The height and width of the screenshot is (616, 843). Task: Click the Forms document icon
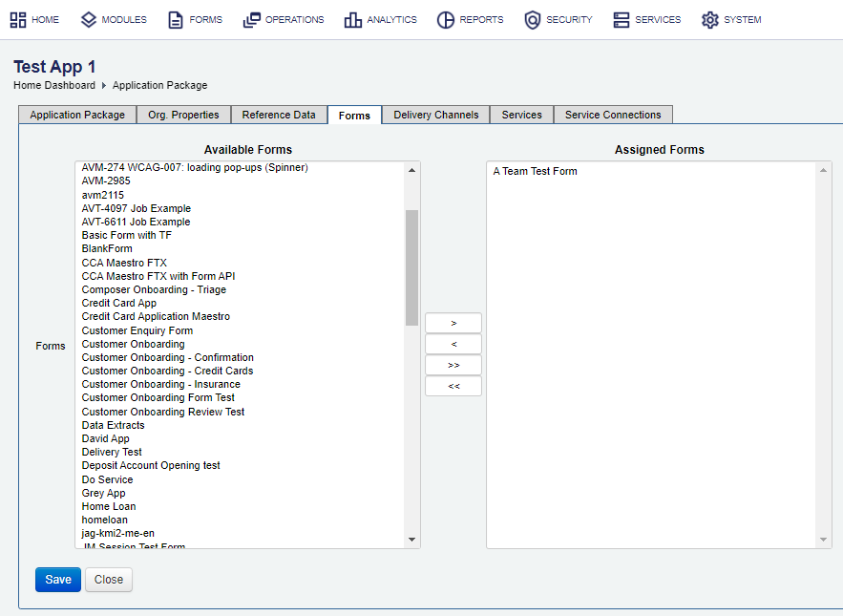tap(176, 20)
